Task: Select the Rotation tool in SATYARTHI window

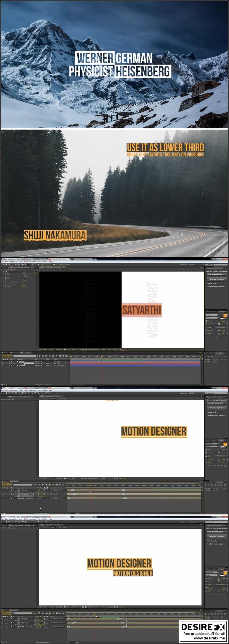Action: [x=13, y=265]
